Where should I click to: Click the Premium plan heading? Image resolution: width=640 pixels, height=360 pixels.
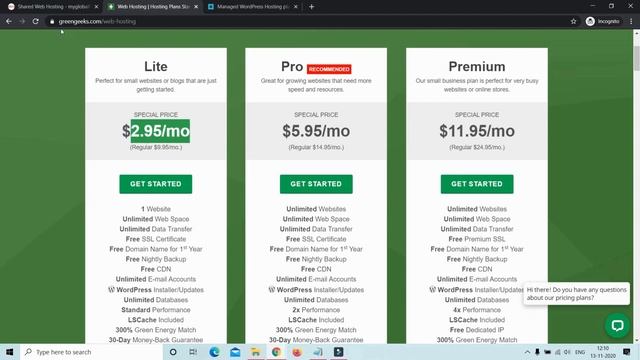coord(477,67)
